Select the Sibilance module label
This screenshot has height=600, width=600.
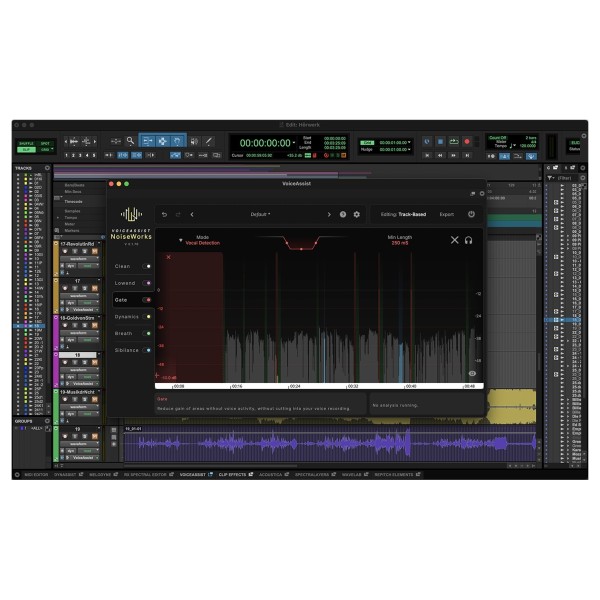(x=127, y=350)
